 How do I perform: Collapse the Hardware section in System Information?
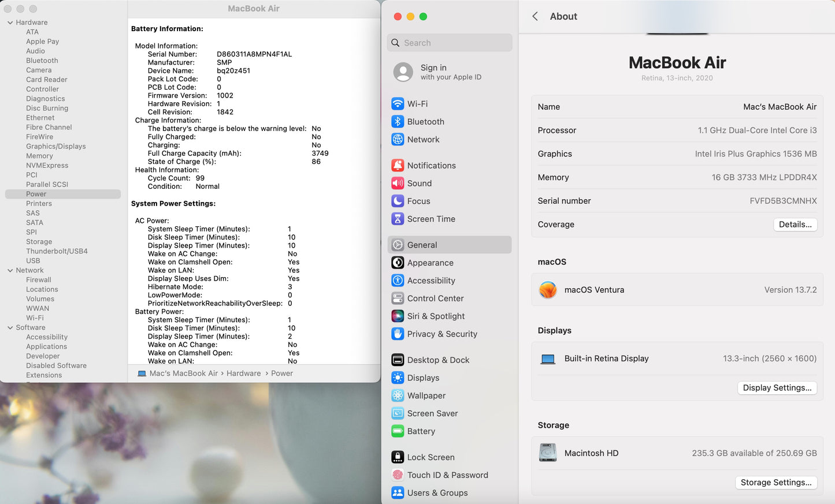pyautogui.click(x=10, y=22)
